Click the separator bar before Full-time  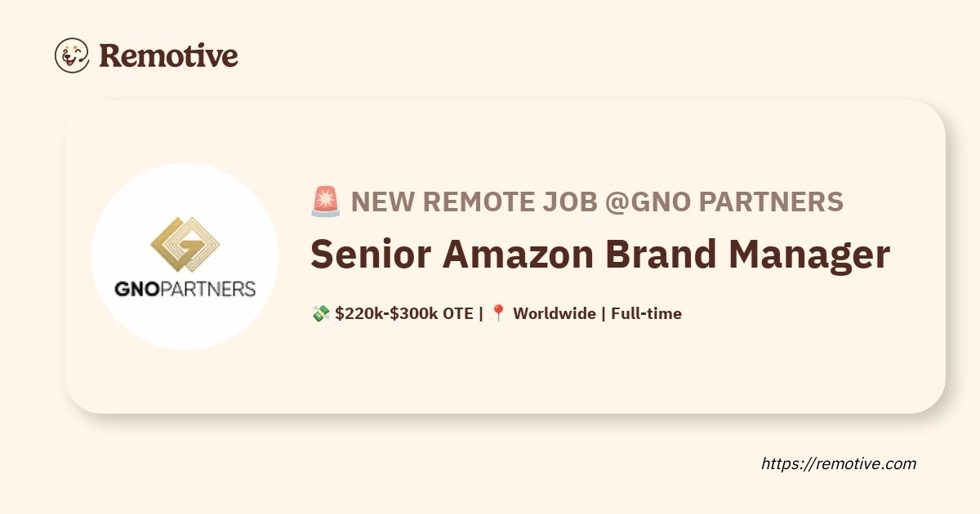603,313
